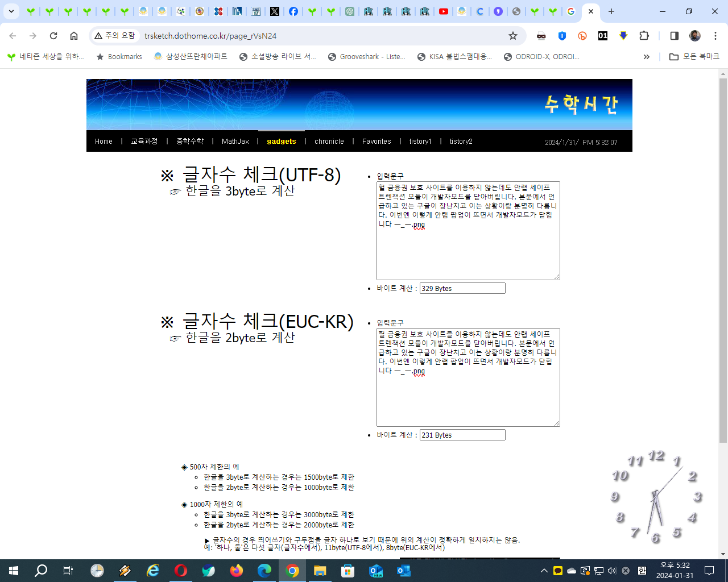View the 주의 요함 site security warning
The height and width of the screenshot is (582, 728).
(x=115, y=36)
